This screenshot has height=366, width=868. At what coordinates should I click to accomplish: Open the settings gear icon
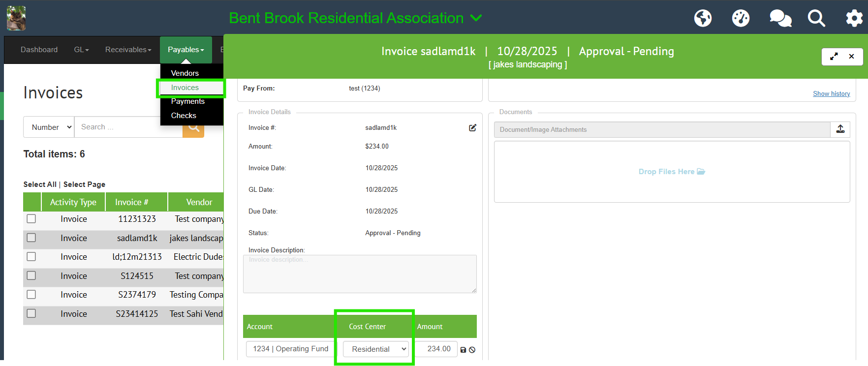click(854, 18)
